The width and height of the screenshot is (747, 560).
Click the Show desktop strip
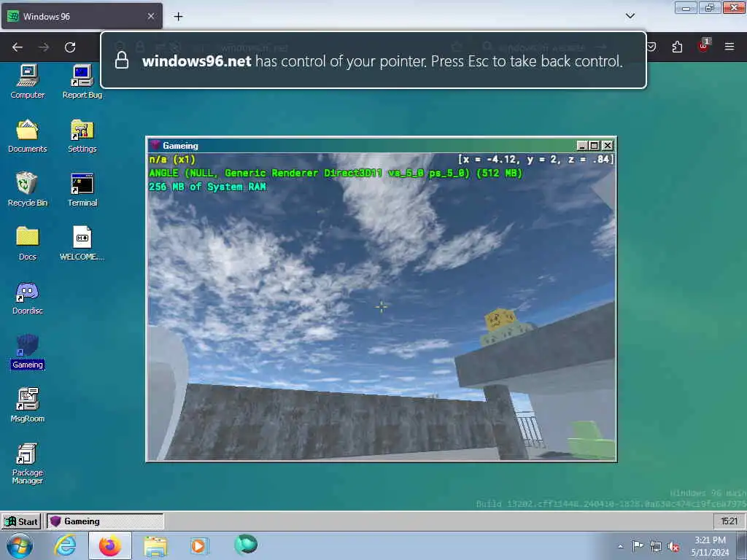(x=742, y=545)
